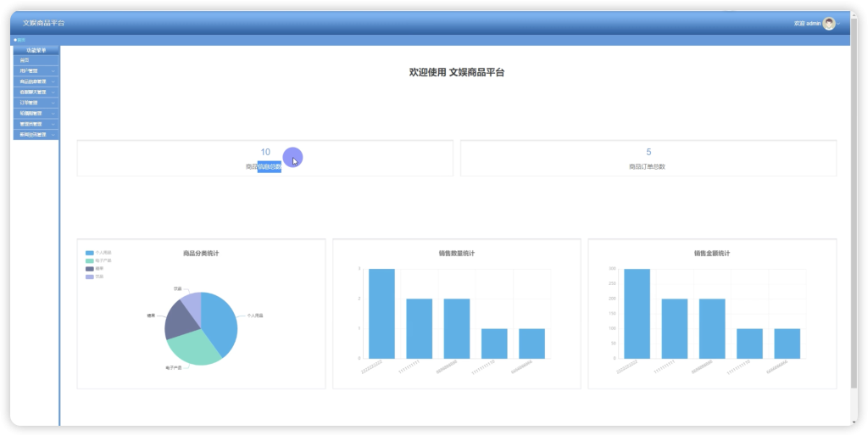This screenshot has height=436, width=868.
Task: Click the 文娱商品平台 header title
Action: [44, 23]
